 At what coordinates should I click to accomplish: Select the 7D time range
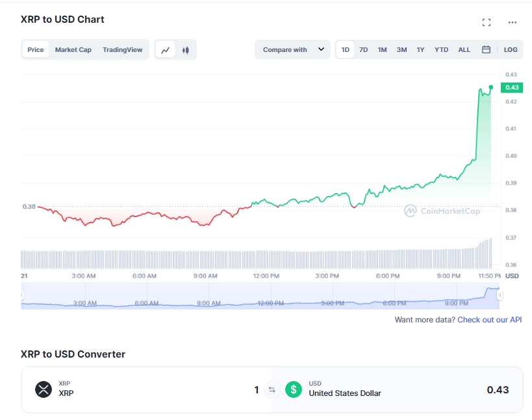click(x=364, y=50)
